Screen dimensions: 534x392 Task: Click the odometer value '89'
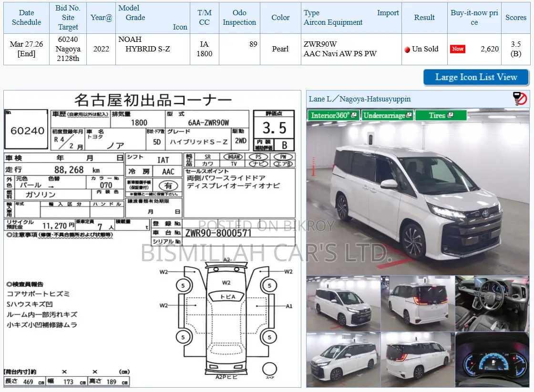[x=253, y=44]
